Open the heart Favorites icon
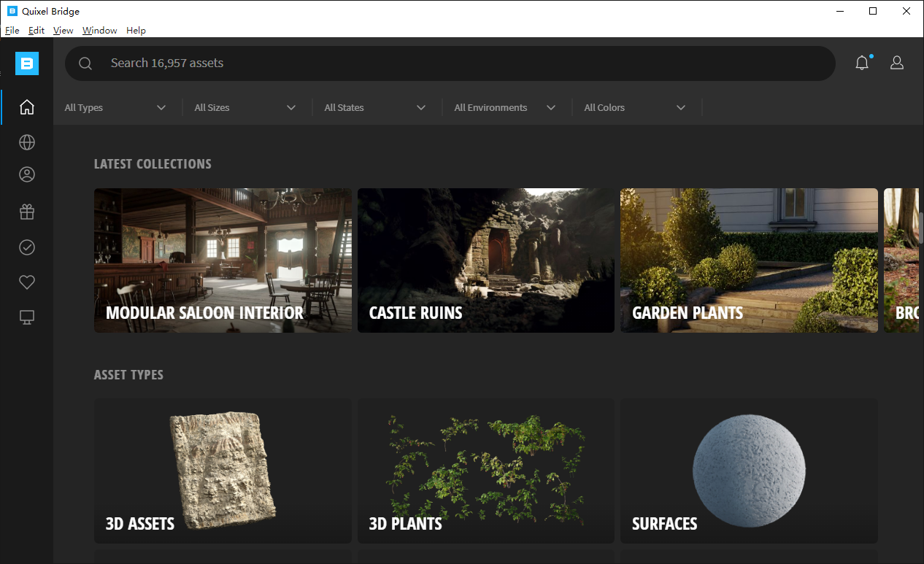Screen dimensions: 924x564 [x=27, y=282]
